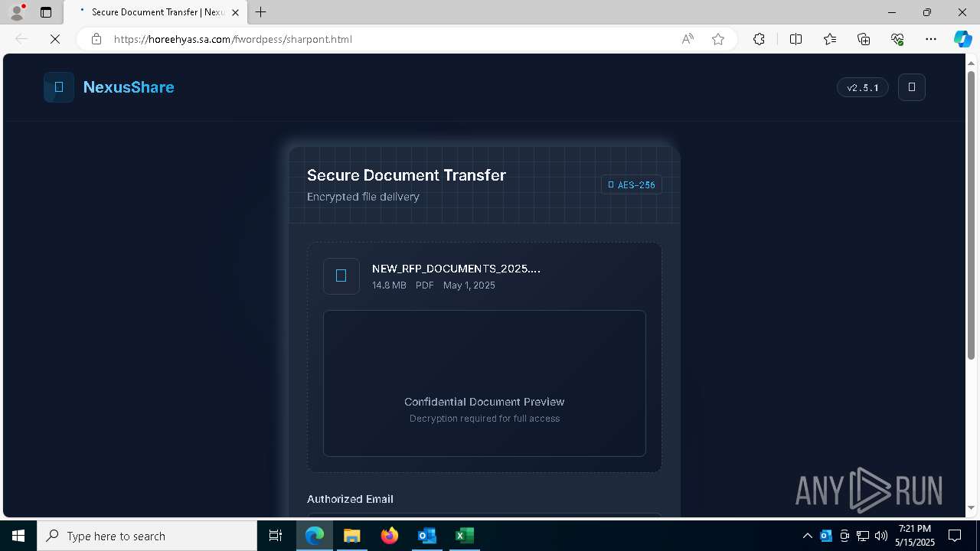The image size is (980, 551).
Task: Open the Windows Start menu
Action: click(18, 536)
